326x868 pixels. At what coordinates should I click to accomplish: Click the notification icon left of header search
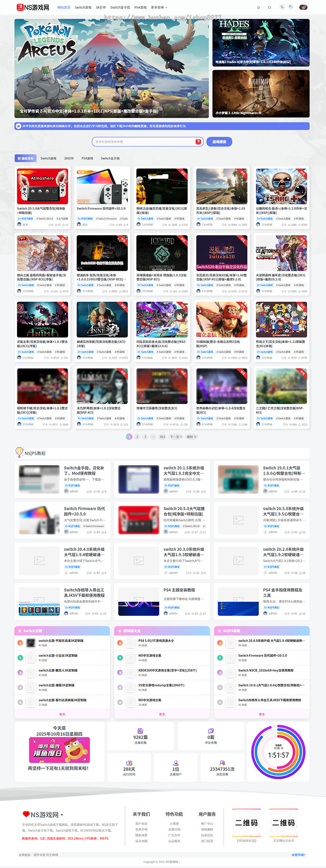(x=258, y=7)
